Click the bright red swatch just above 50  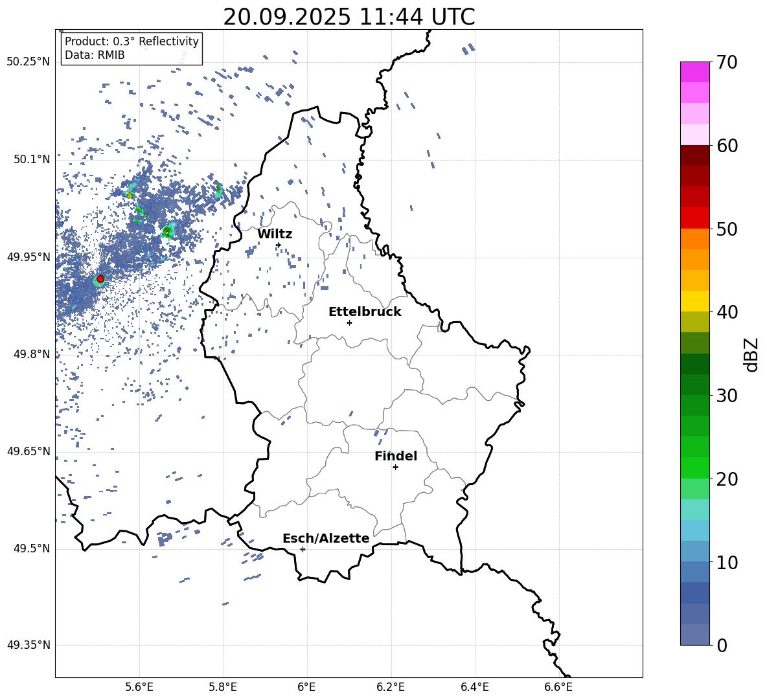click(695, 218)
